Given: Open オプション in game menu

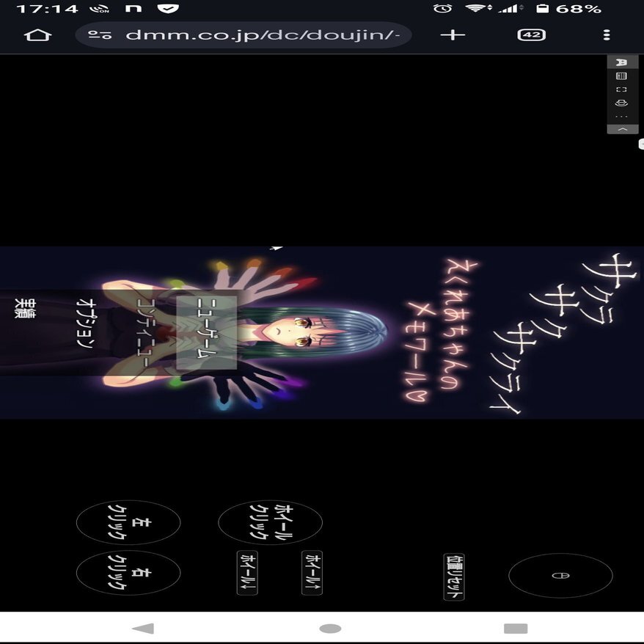Looking at the screenshot, I should pos(85,323).
